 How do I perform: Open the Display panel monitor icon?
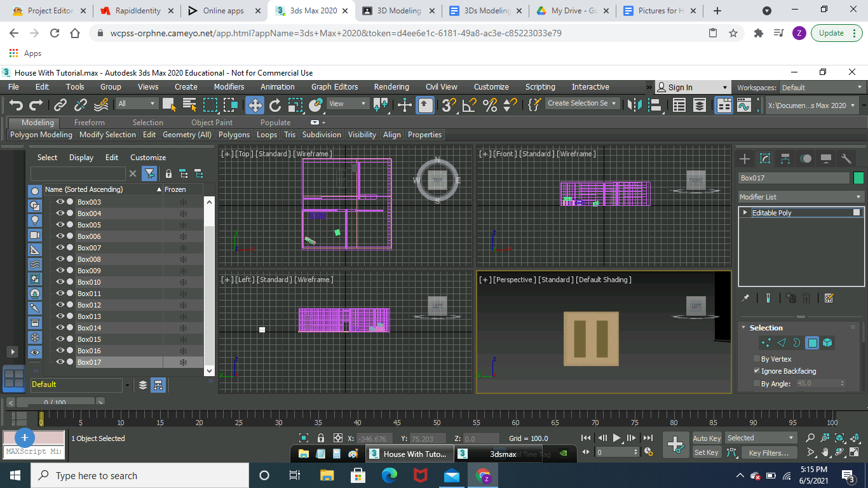pyautogui.click(x=826, y=159)
